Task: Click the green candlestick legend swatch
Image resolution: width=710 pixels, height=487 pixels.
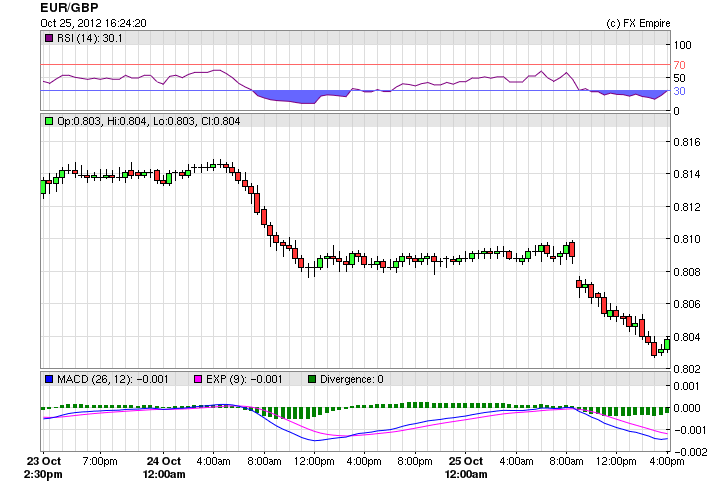Action: pyautogui.click(x=49, y=121)
